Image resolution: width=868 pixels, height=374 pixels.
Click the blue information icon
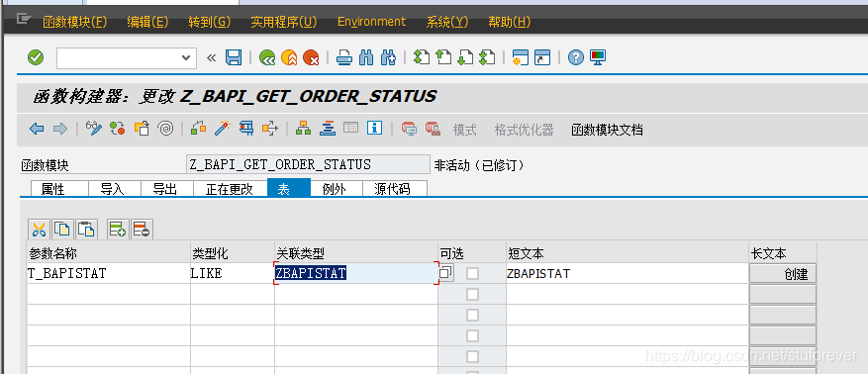[x=375, y=129]
